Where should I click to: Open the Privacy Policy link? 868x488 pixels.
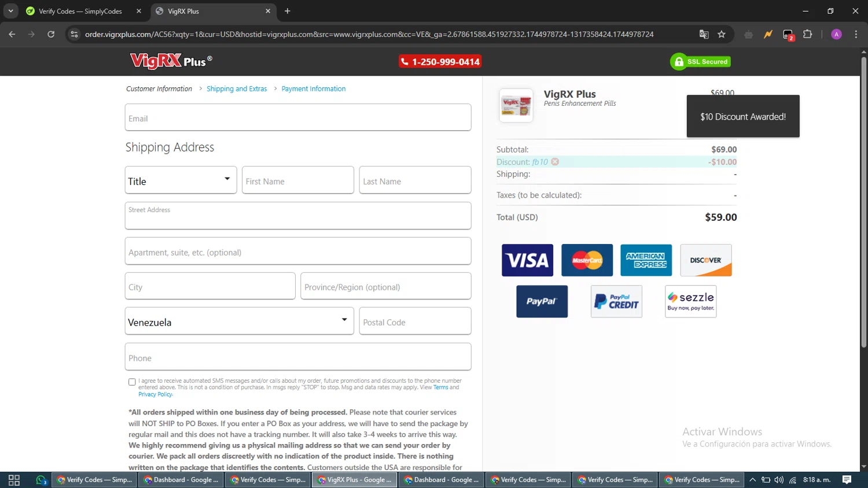click(155, 394)
